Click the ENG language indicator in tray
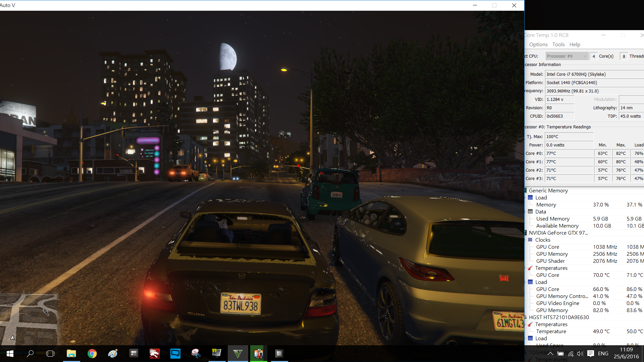 [x=603, y=354]
